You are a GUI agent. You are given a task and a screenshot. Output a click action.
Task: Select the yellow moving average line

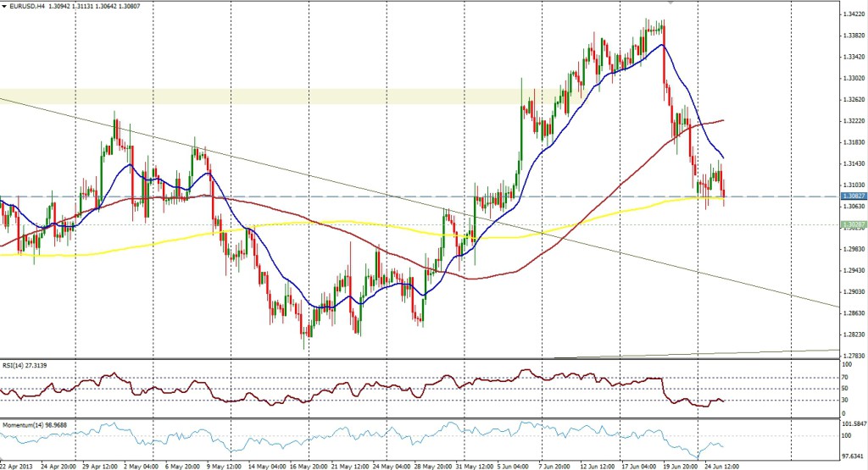[339, 223]
